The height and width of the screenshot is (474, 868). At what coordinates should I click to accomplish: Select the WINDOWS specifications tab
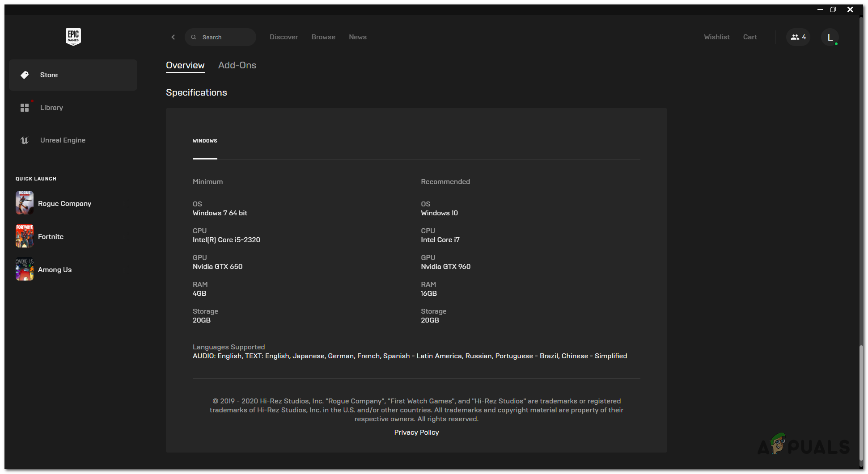click(205, 141)
